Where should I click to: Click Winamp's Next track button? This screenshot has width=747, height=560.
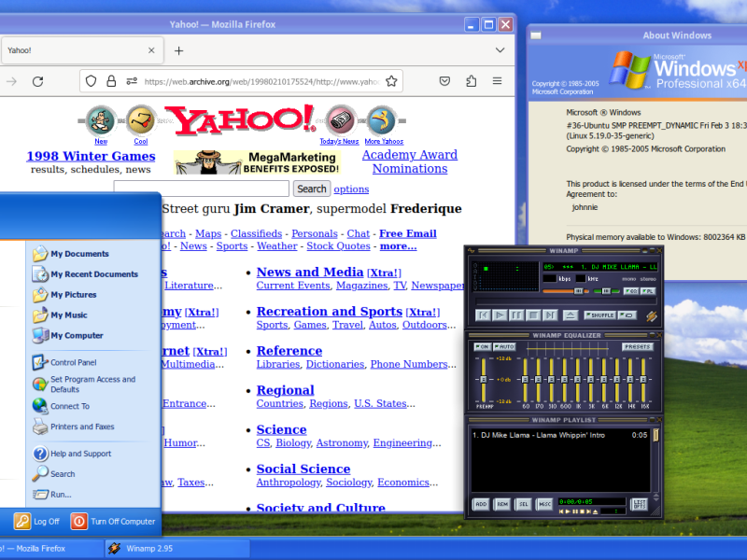click(550, 315)
